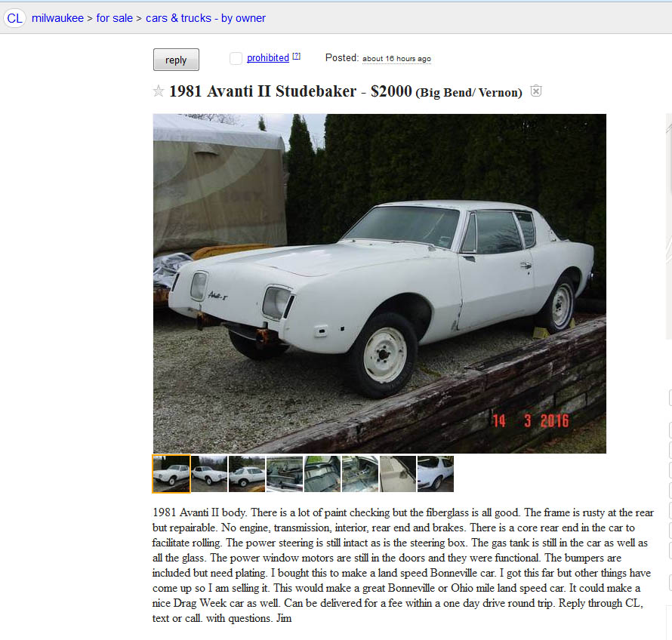
Task: Show the fifth thumbnail image
Action: tap(322, 474)
